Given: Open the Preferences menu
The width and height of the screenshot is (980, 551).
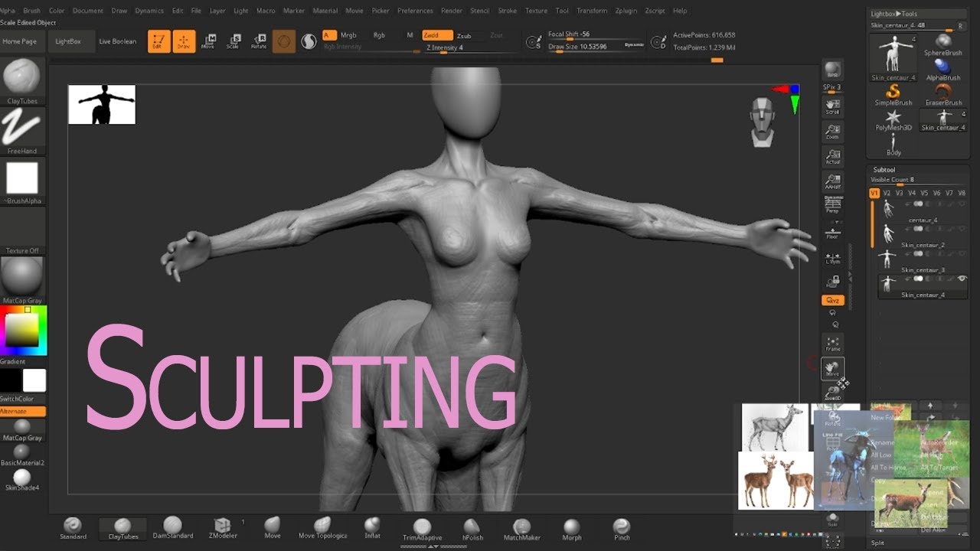Looking at the screenshot, I should tap(416, 11).
